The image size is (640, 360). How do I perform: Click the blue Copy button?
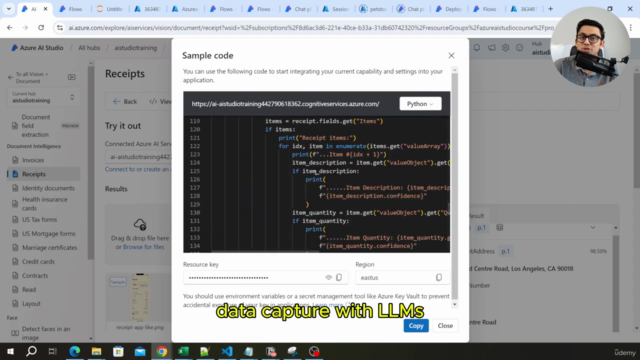[416, 326]
